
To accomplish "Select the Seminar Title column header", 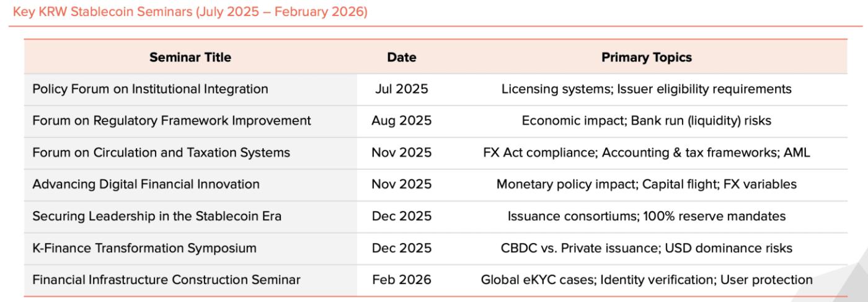I will pos(190,58).
